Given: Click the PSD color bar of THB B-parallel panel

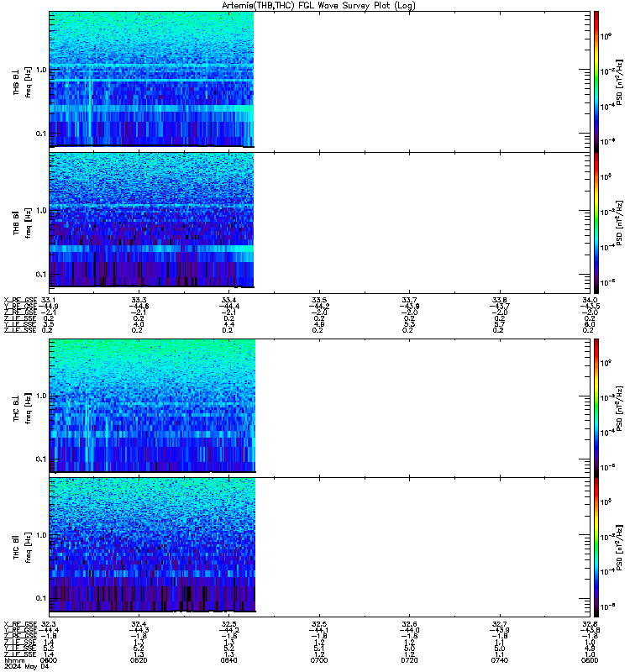Looking at the screenshot, I should (596, 223).
